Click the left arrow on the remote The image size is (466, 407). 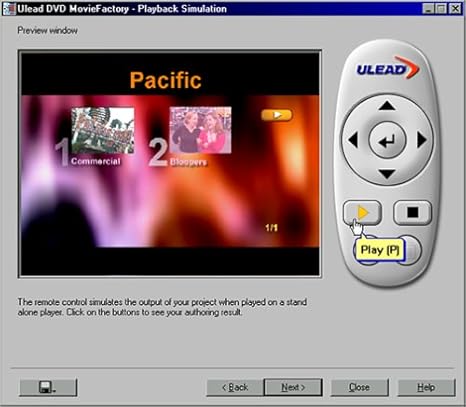pyautogui.click(x=353, y=140)
